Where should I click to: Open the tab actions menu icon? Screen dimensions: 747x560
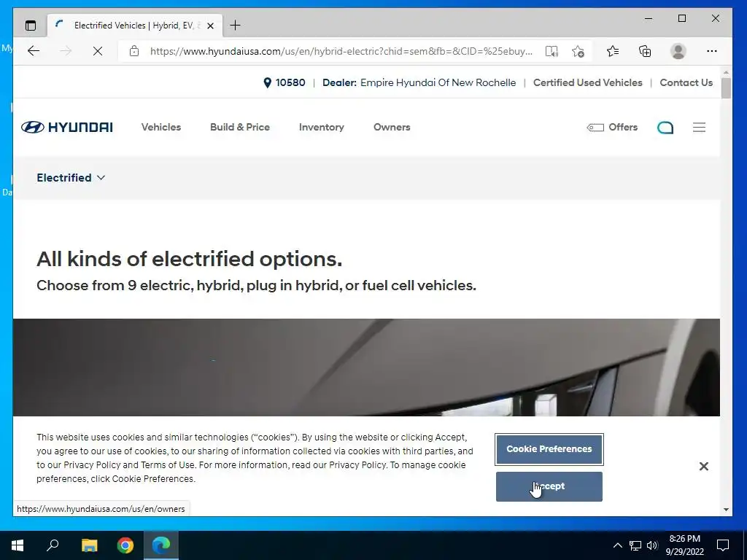tap(31, 26)
